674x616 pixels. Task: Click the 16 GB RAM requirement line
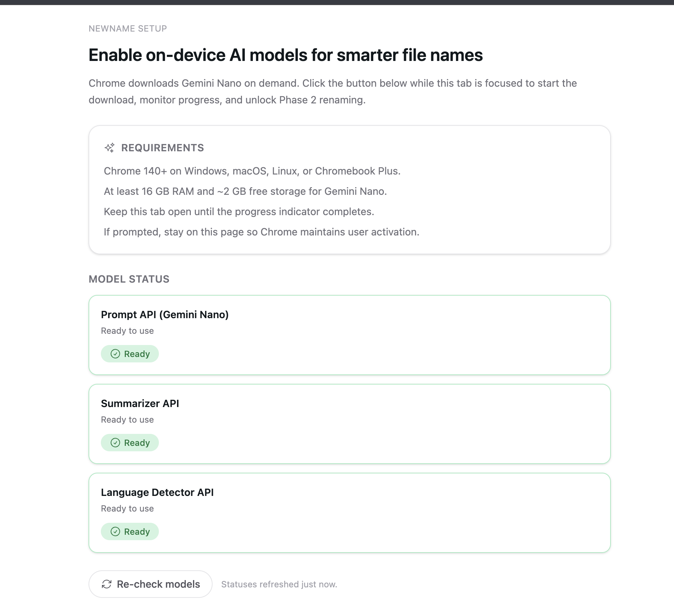pos(246,191)
